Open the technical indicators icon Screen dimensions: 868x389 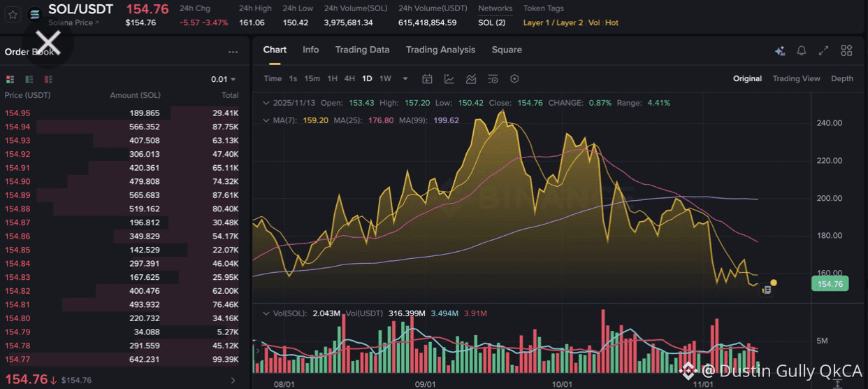pos(471,79)
